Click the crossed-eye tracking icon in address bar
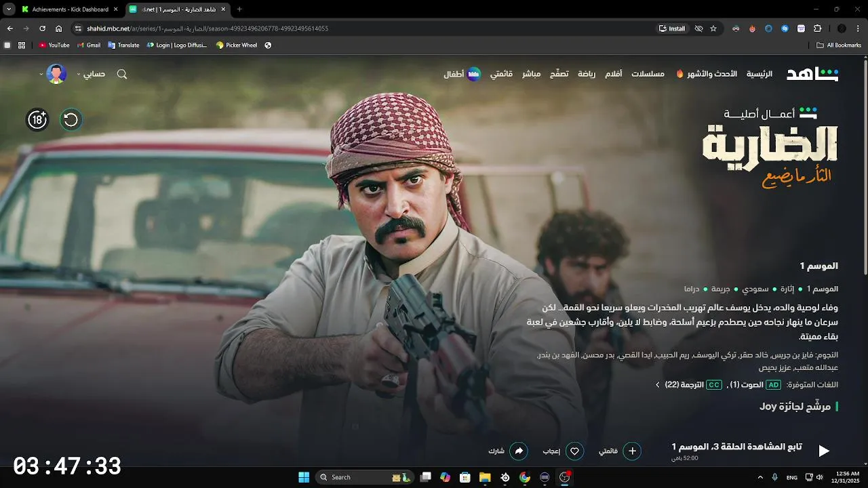Viewport: 868px width, 488px height. [698, 28]
